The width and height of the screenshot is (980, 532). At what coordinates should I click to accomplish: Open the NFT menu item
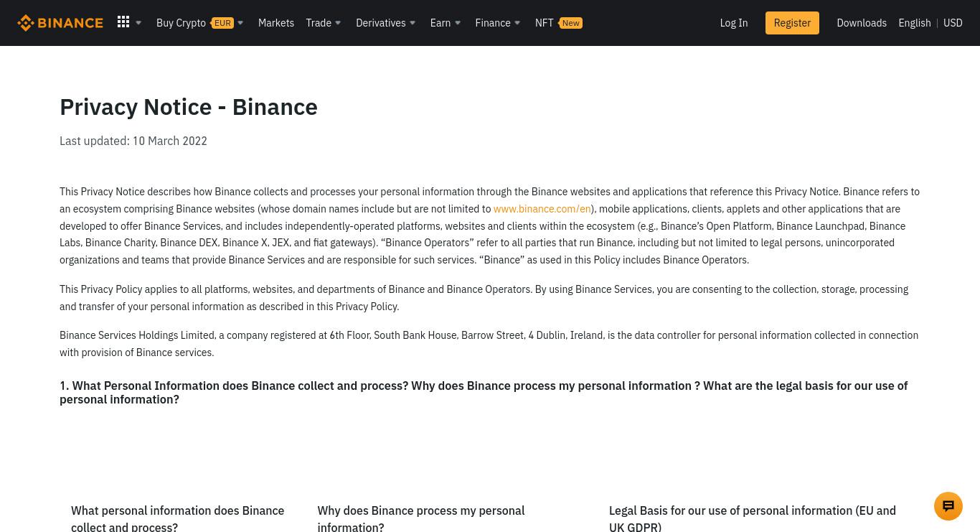544,23
